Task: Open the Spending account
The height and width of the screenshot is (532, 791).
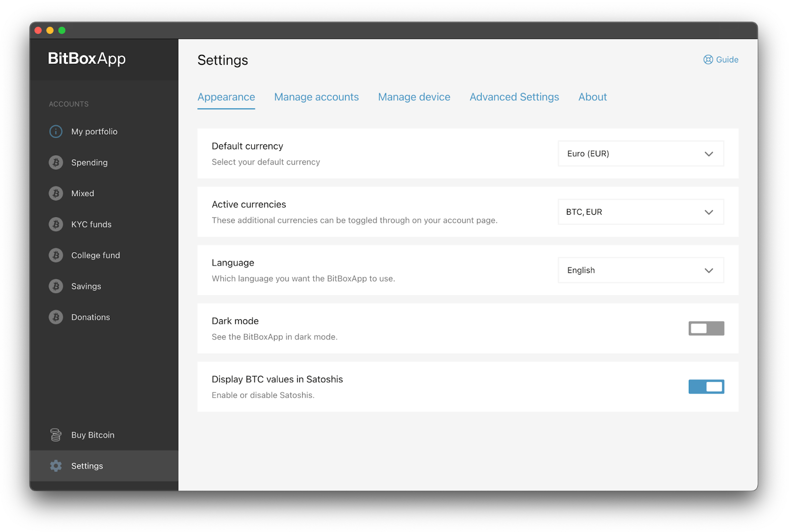Action: pyautogui.click(x=104, y=163)
